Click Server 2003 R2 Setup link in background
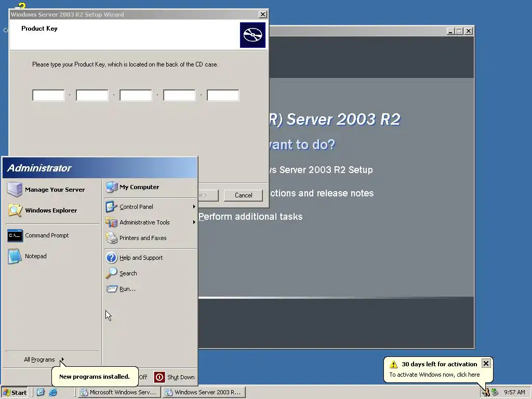 [321, 170]
